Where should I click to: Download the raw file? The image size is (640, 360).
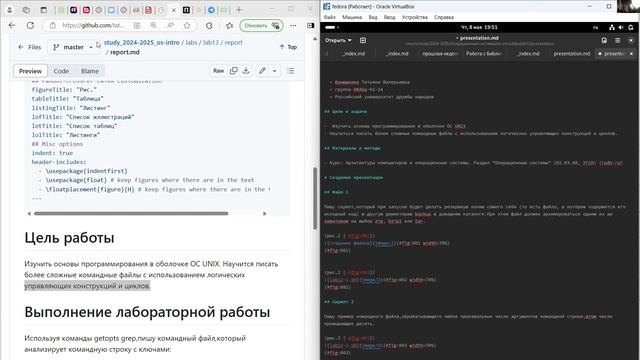pyautogui.click(x=246, y=71)
